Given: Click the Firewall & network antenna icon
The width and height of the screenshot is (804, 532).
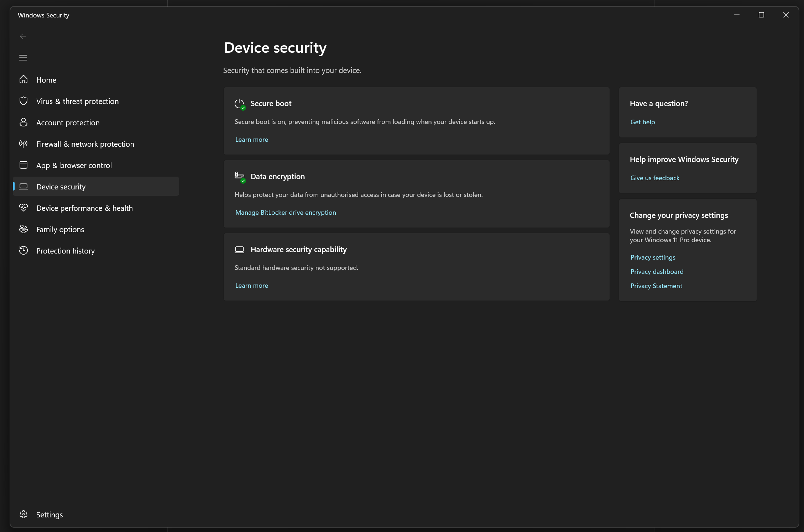Looking at the screenshot, I should coord(24,144).
